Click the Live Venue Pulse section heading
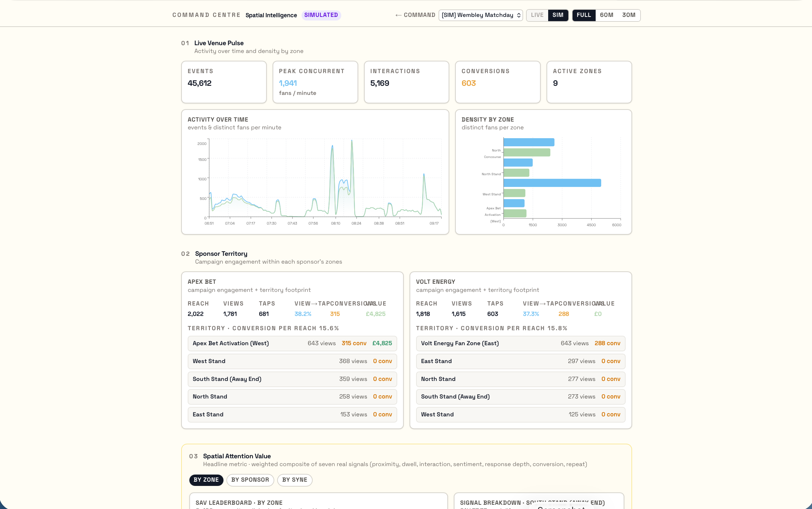The width and height of the screenshot is (812, 509). tap(219, 43)
